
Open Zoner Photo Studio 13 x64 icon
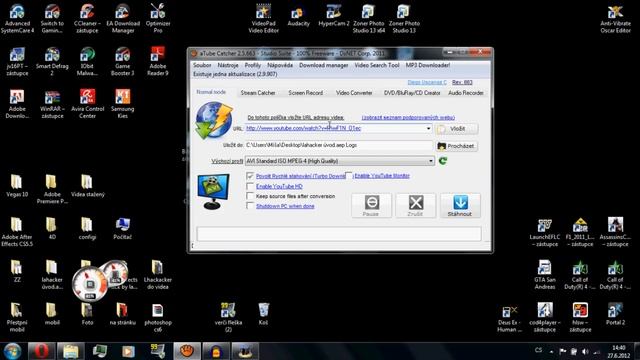coord(369,19)
